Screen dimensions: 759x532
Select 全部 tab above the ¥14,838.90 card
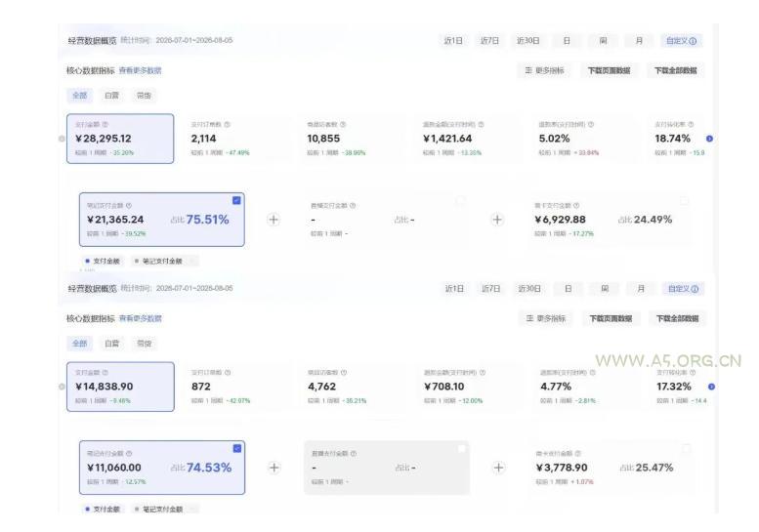[79, 344]
